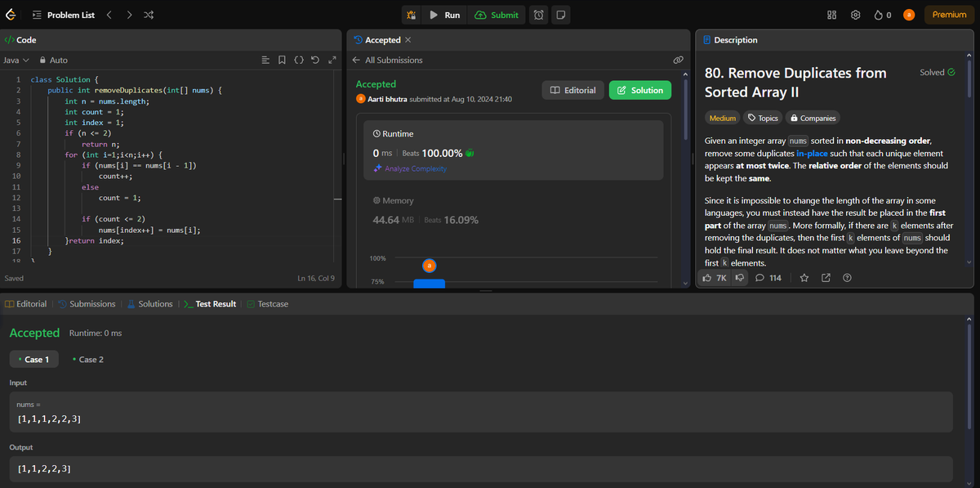The image size is (980, 488).
Task: Pick a random problem with shuffle icon
Action: pyautogui.click(x=149, y=15)
